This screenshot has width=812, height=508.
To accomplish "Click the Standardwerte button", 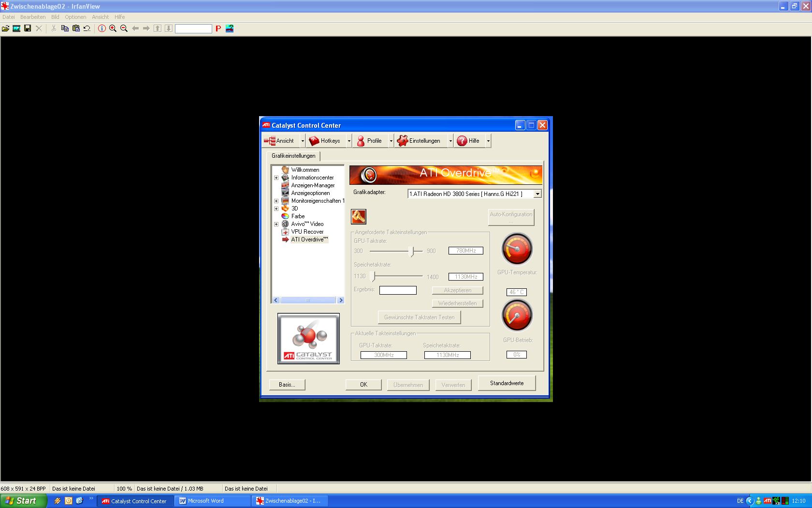I will (x=507, y=383).
